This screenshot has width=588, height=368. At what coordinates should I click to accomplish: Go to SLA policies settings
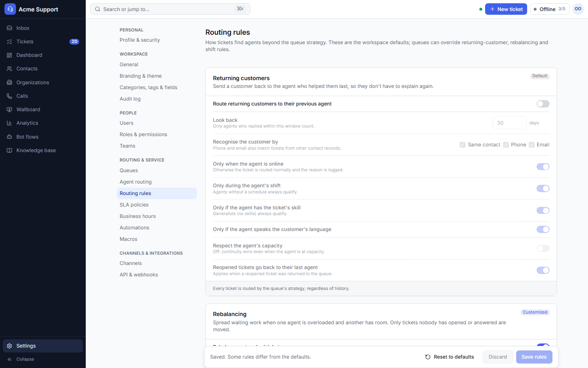coord(157,205)
